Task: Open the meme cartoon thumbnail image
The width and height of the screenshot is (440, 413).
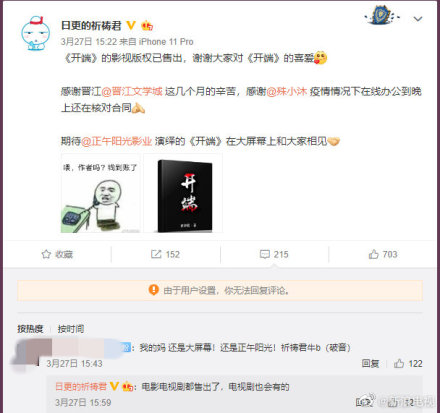Action: (x=101, y=193)
